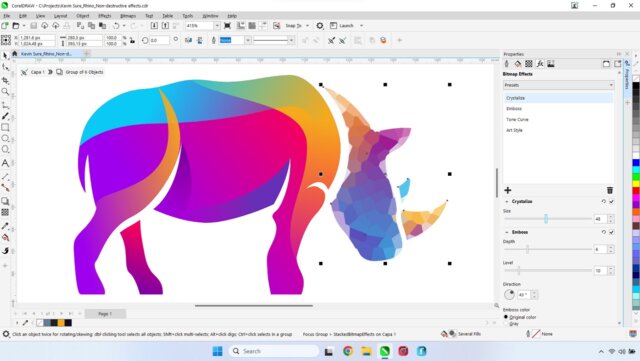
Task: Delete the effect with the trash icon
Action: click(x=610, y=190)
